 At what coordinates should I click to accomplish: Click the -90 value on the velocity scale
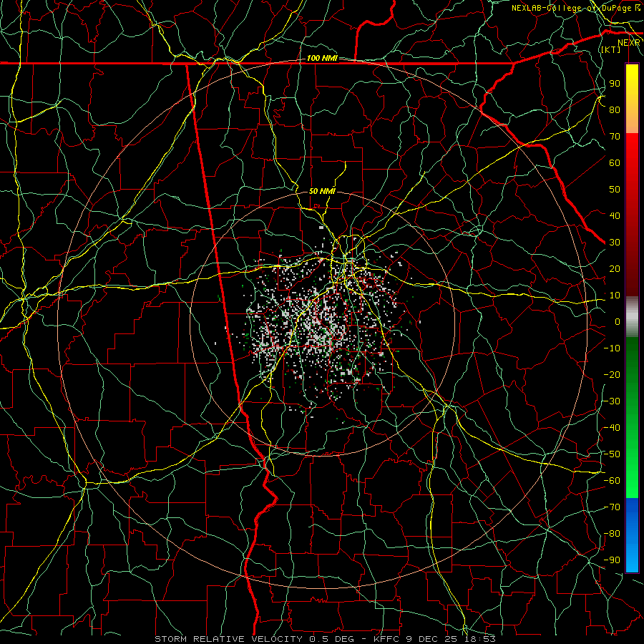coord(612,560)
